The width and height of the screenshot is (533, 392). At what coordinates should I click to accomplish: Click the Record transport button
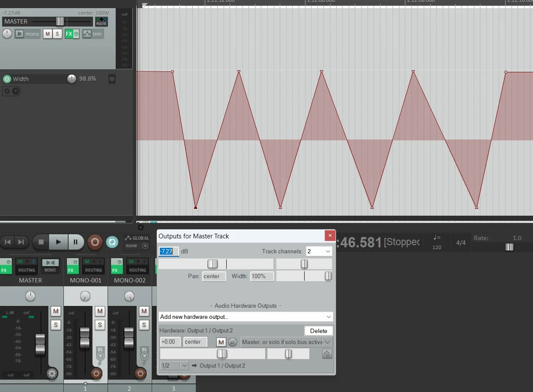coord(95,242)
